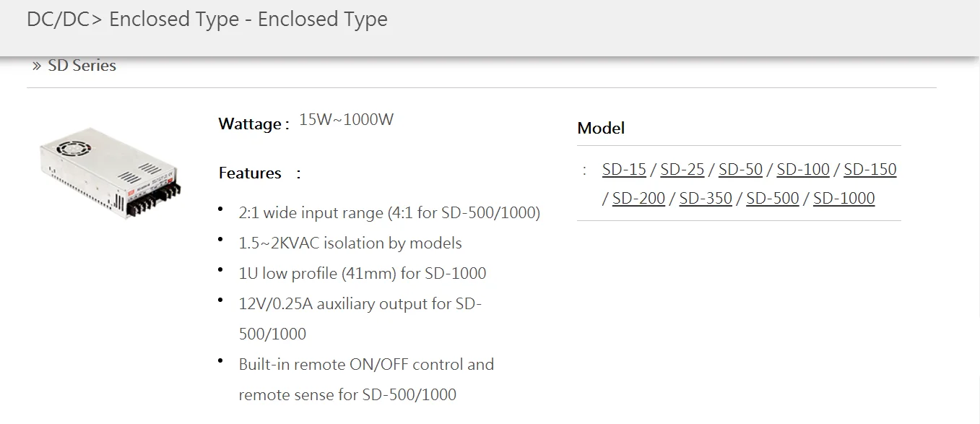View the SD-350 model link
980x424 pixels.
click(x=706, y=199)
